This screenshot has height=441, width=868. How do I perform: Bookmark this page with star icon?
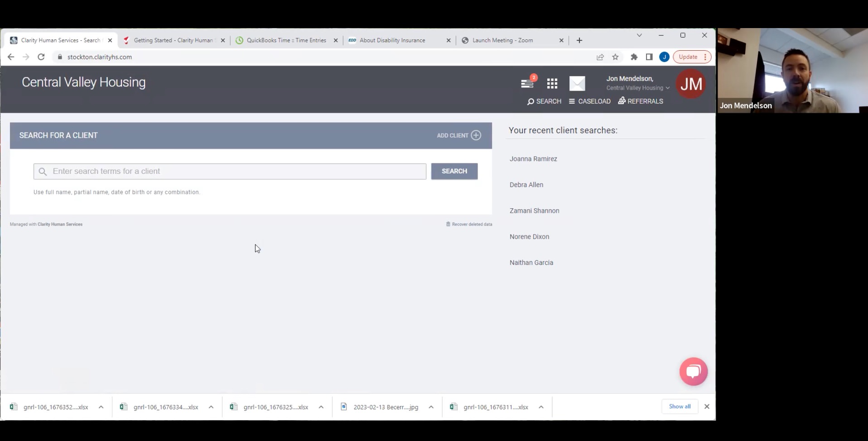pos(615,57)
